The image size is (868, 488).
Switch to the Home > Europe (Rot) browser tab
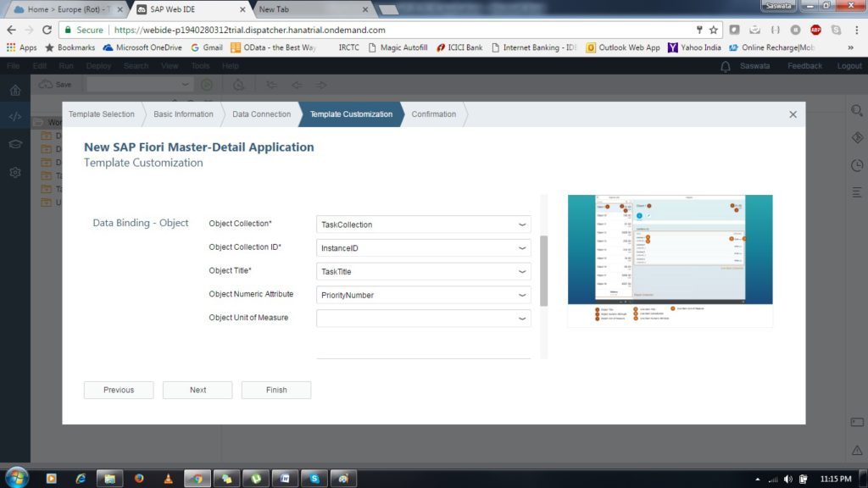[70, 9]
